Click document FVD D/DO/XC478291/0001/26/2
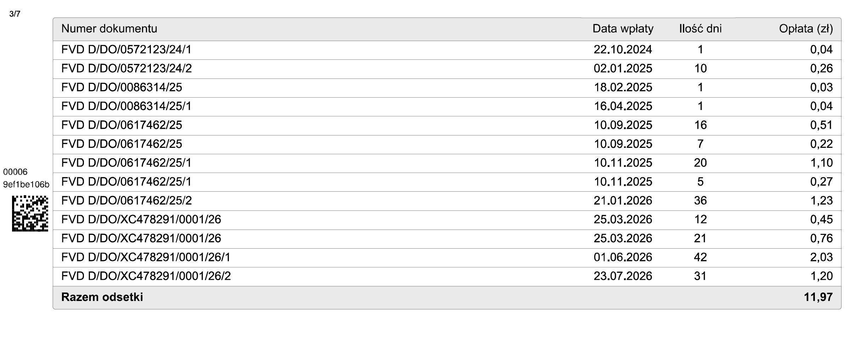The width and height of the screenshot is (868, 359). coord(146,276)
